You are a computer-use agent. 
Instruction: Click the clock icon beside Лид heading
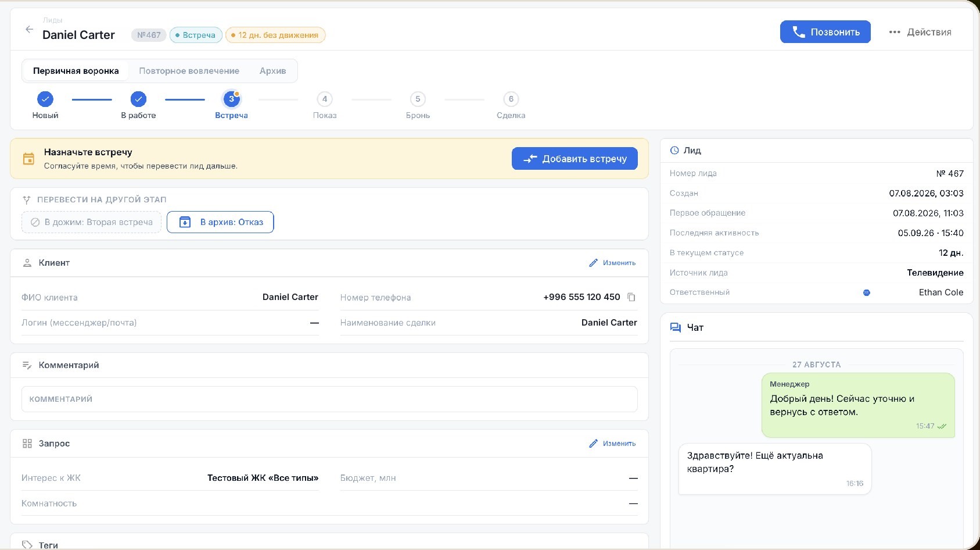tap(674, 150)
